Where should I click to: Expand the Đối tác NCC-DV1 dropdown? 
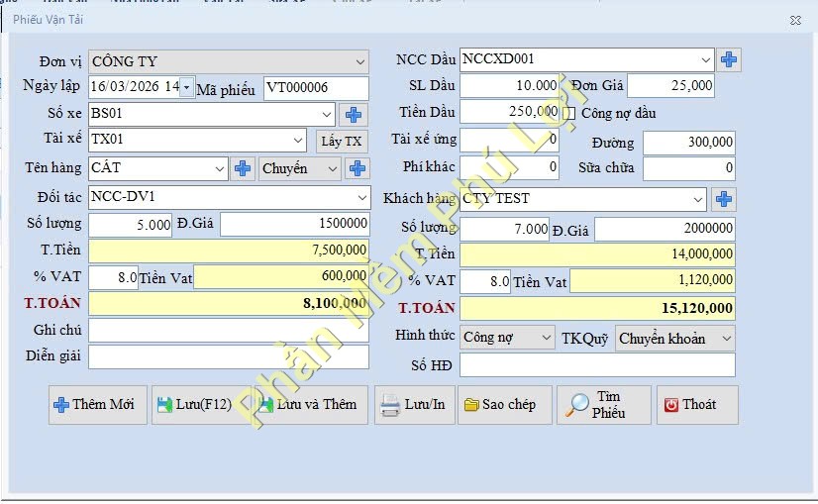[362, 198]
